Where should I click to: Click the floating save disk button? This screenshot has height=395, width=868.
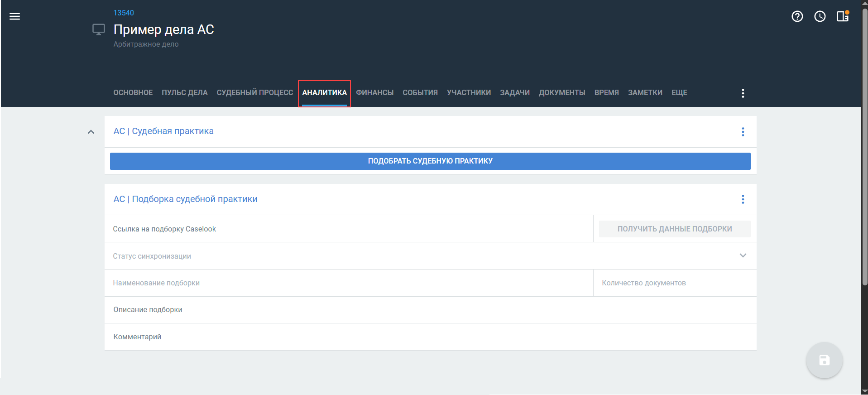(824, 360)
